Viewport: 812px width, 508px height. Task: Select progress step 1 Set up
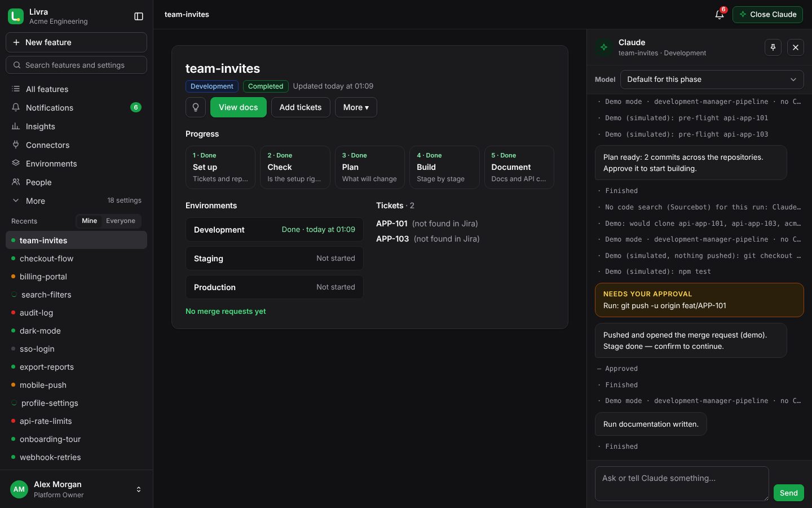tap(220, 167)
